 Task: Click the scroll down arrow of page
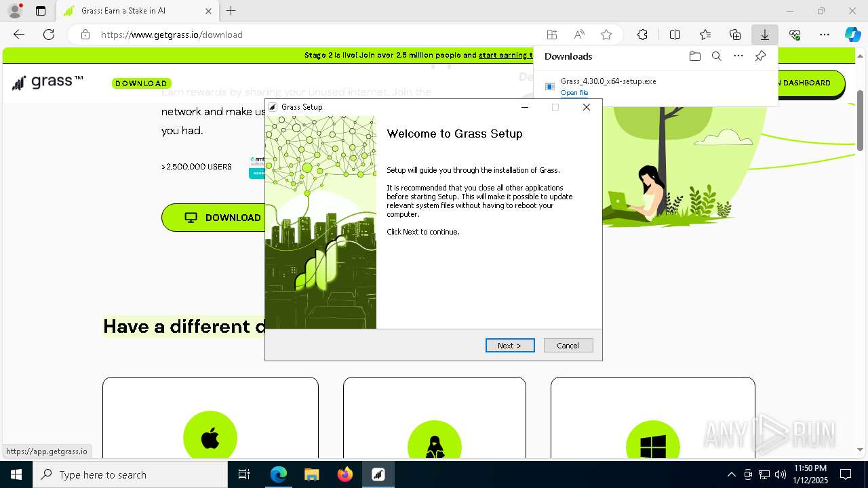coord(861,449)
